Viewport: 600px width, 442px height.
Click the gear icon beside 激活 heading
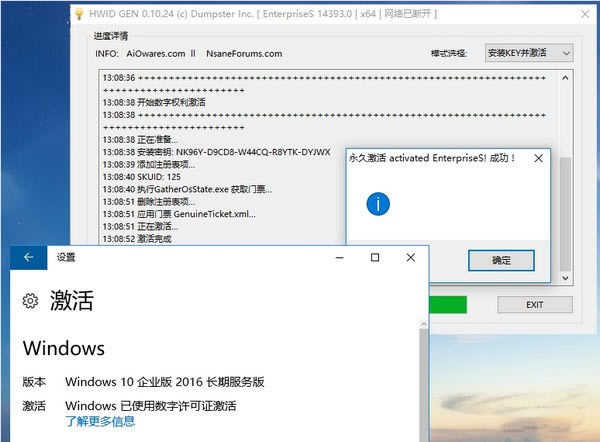click(x=30, y=301)
